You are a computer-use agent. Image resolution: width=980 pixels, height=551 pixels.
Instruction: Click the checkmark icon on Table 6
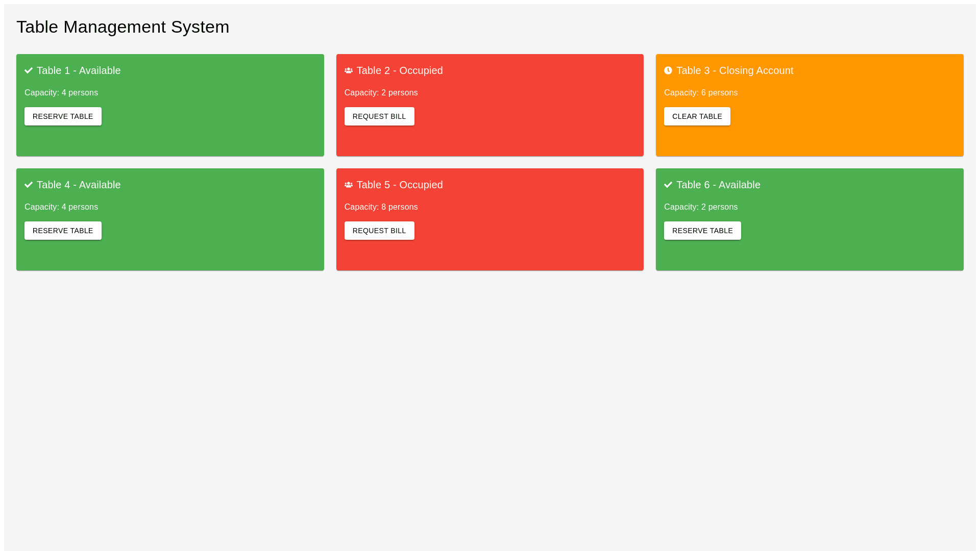[668, 185]
